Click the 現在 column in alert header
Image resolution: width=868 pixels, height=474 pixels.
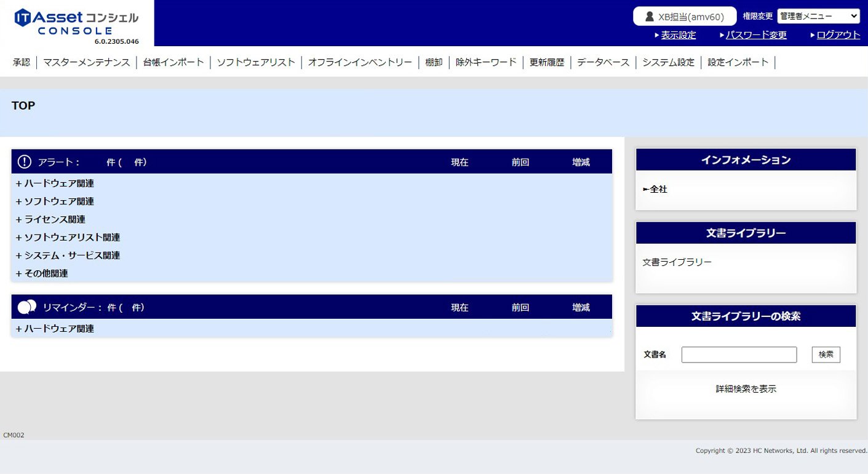460,163
